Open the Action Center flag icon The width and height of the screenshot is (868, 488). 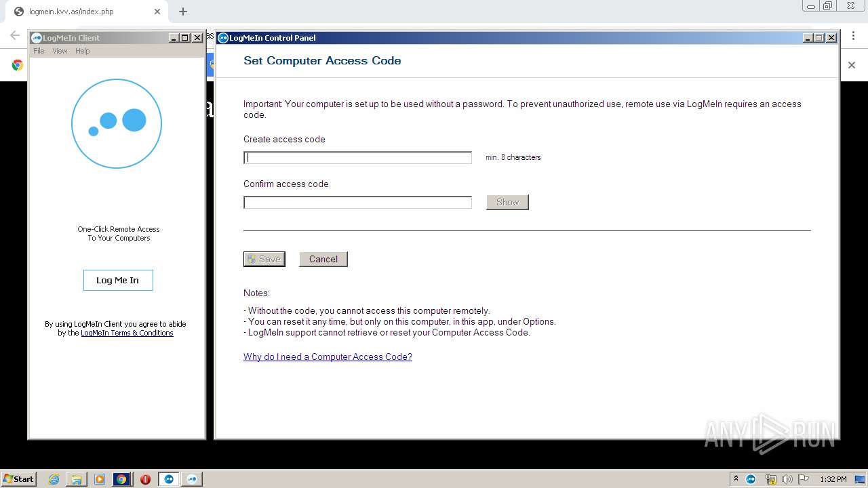(x=803, y=479)
